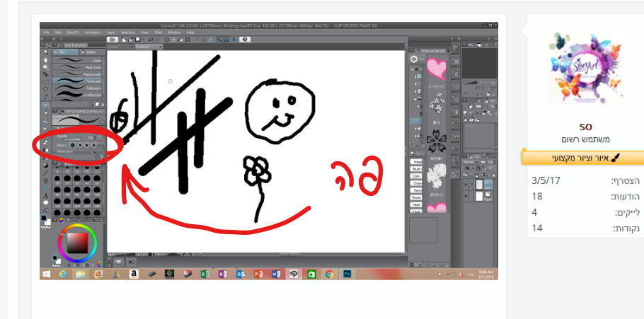Open the color wheel tab icon

(x=61, y=220)
